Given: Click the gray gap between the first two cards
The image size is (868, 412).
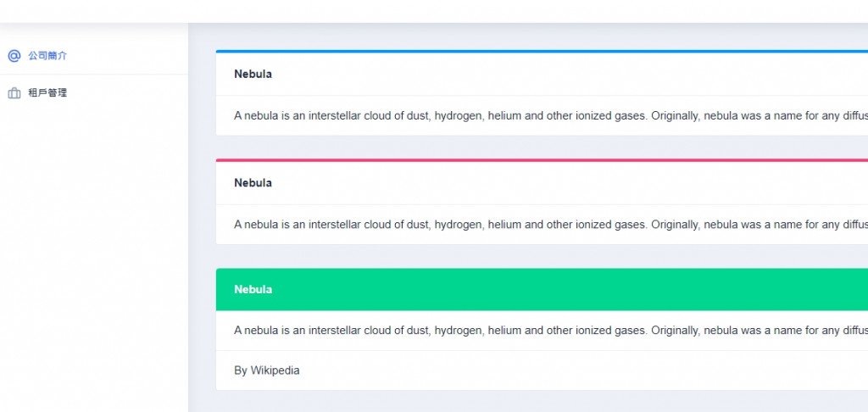Looking at the screenshot, I should 542,148.
